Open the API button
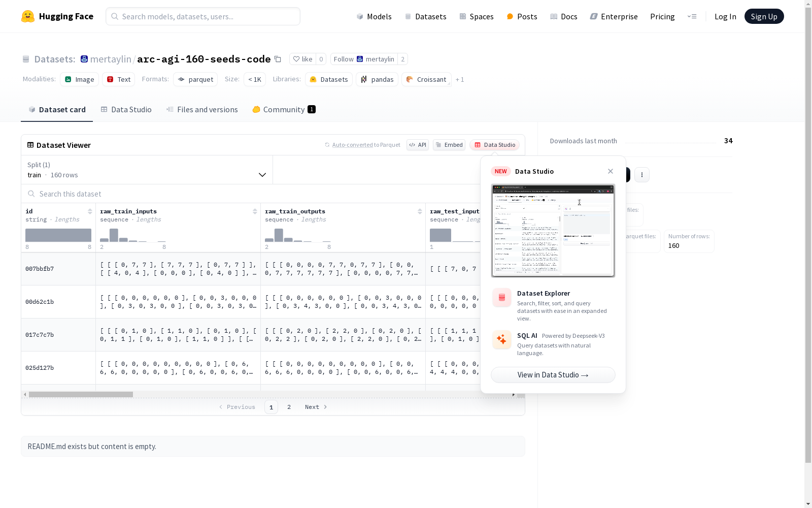This screenshot has height=508, width=812. tap(418, 145)
